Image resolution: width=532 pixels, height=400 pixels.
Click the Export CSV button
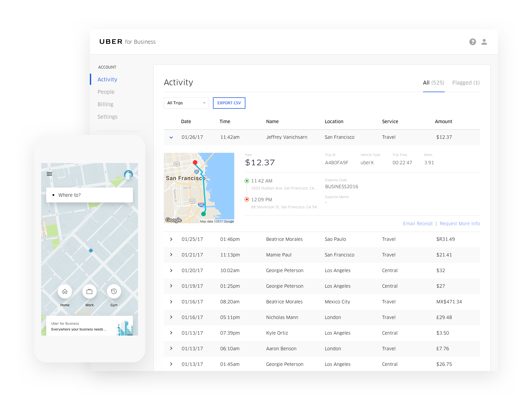[x=229, y=103]
